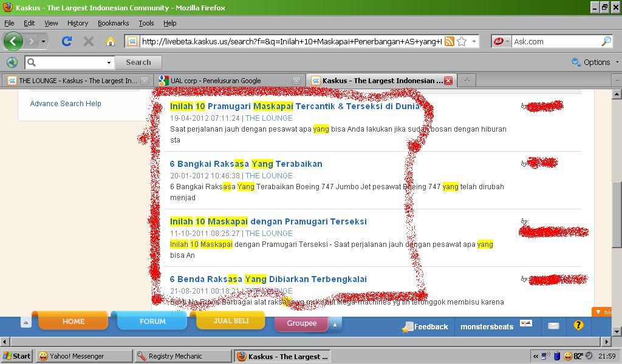The width and height of the screenshot is (622, 364).
Task: Close the UAL corp Google tab
Action: 296,81
